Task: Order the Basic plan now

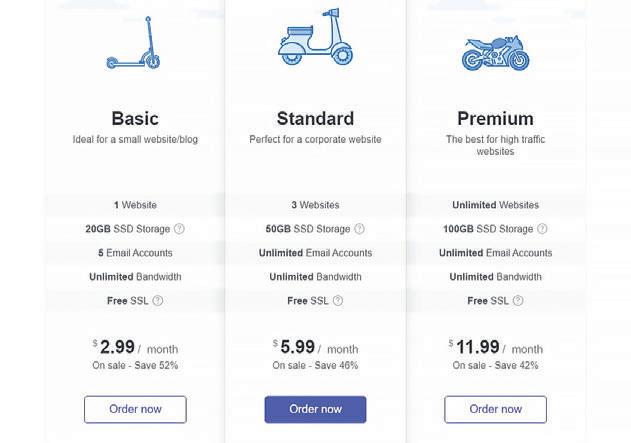Action: pos(135,409)
